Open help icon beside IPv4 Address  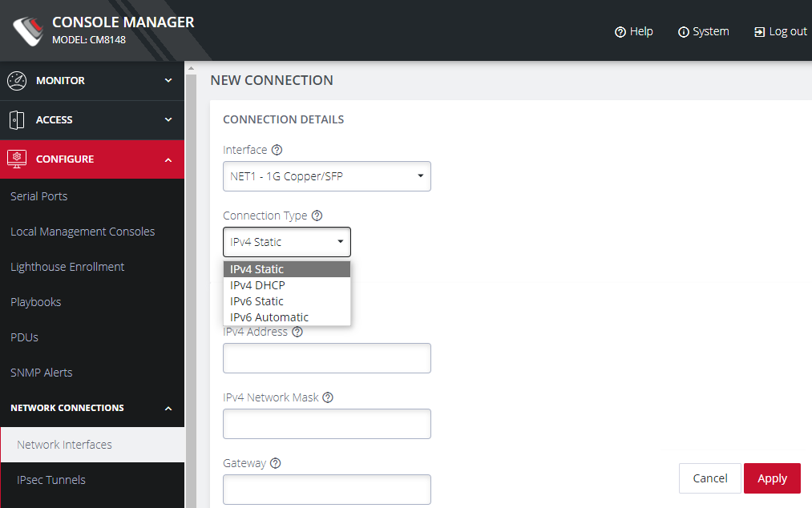pyautogui.click(x=297, y=331)
